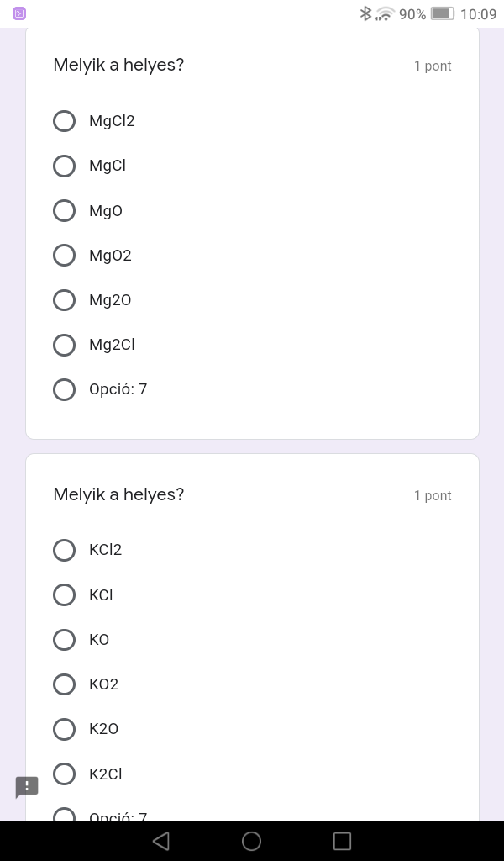Choose the KCl2 answer option
504x861 pixels.
click(x=65, y=550)
